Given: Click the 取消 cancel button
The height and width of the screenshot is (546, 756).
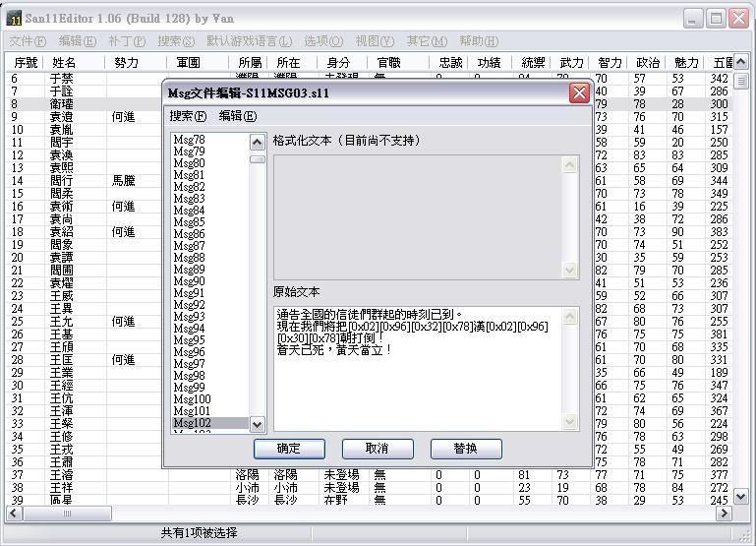Looking at the screenshot, I should coord(377,449).
